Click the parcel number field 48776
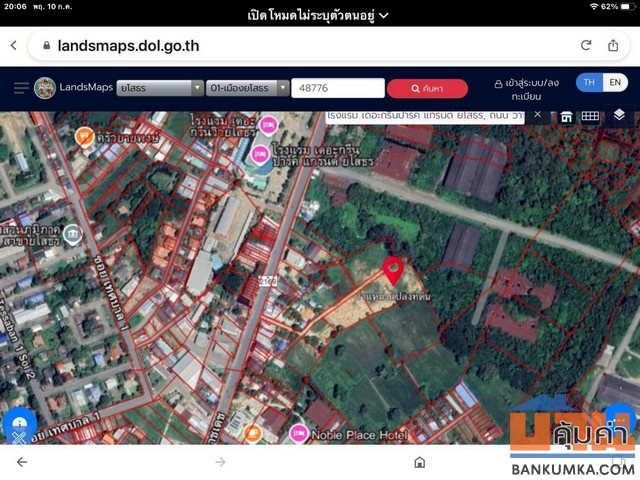640x480 pixels. 338,88
